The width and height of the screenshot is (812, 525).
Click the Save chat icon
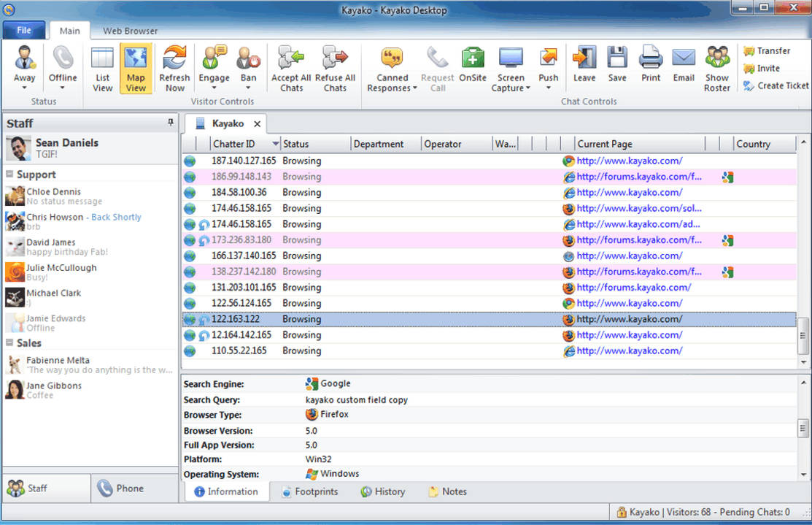coord(617,58)
